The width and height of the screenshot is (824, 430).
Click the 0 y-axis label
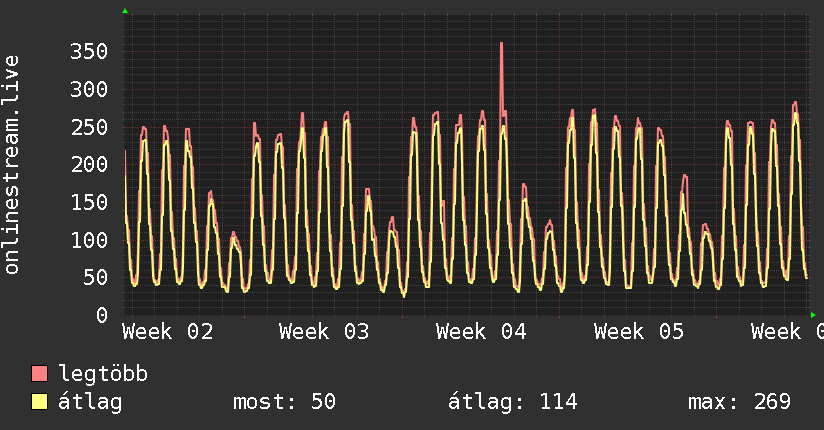pos(102,315)
